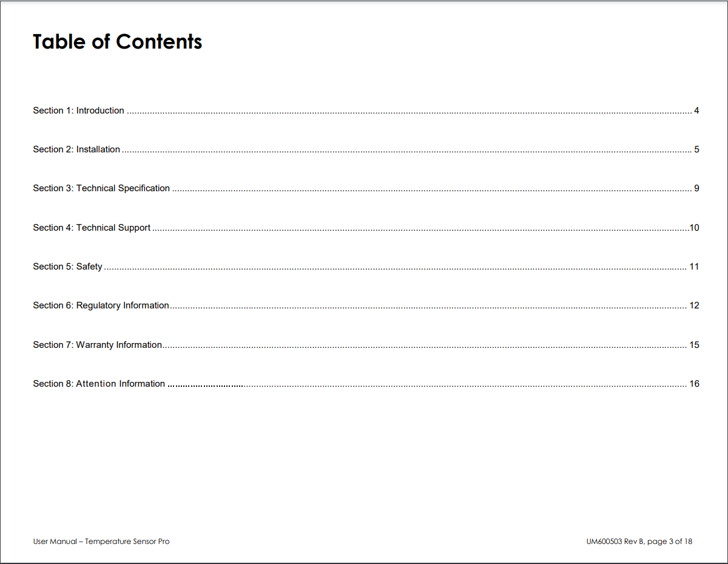Click page number 12 for Regulatory Information
Viewport: 728px width, 564px height.
(x=695, y=305)
